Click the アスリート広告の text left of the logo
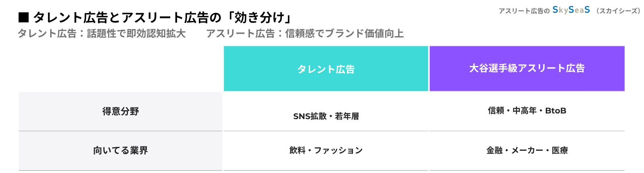Screen dimensions: 644x173 (x=524, y=11)
